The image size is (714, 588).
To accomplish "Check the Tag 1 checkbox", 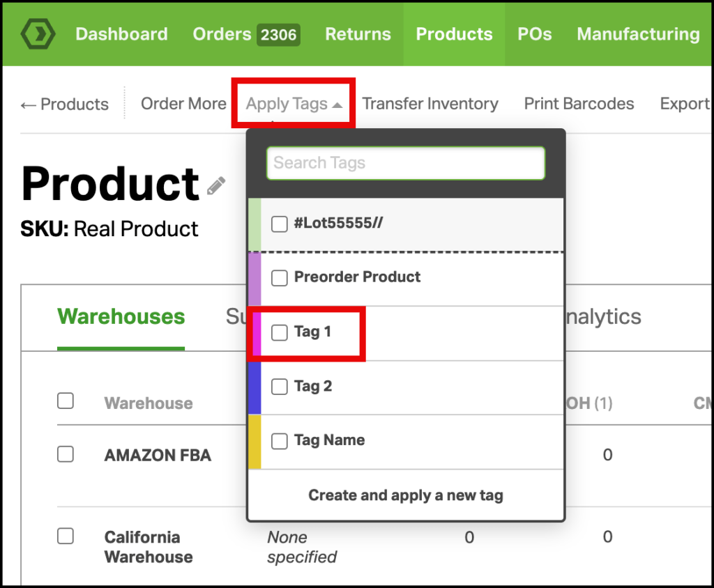I will click(x=279, y=332).
